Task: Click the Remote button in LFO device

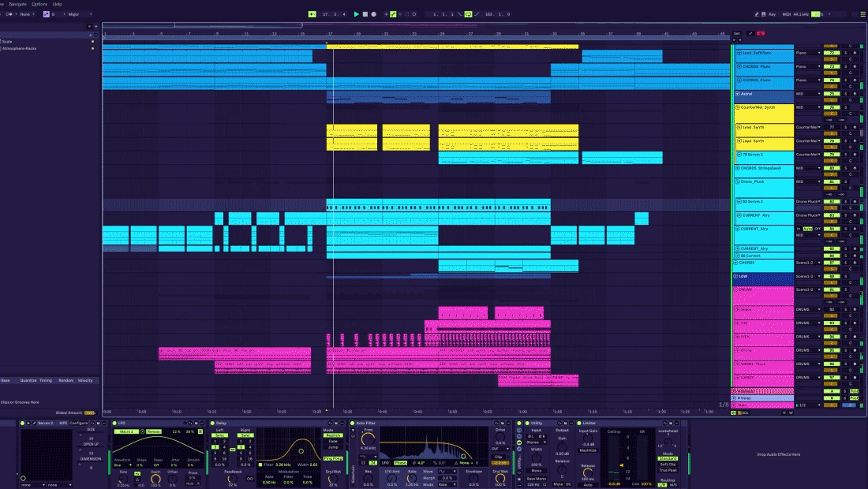Action: click(153, 431)
